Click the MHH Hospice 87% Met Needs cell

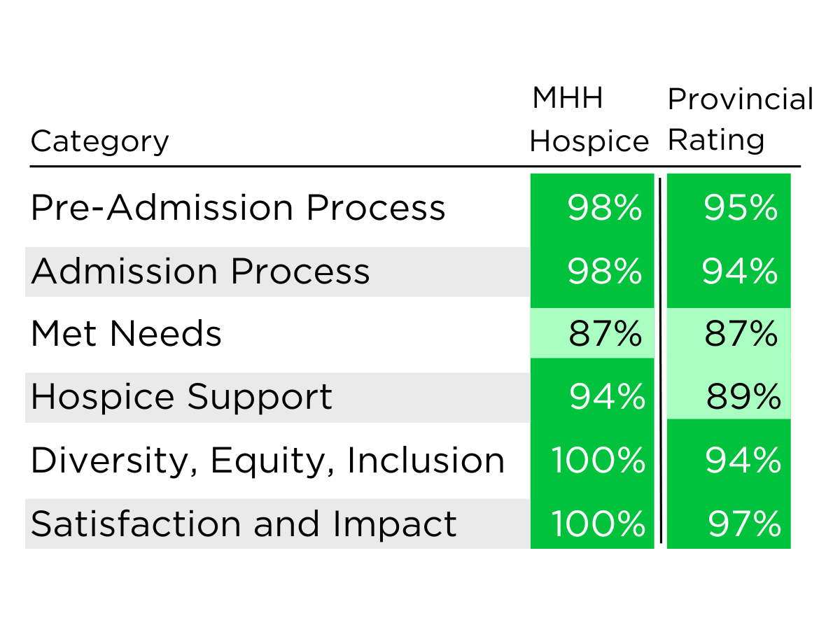604,334
